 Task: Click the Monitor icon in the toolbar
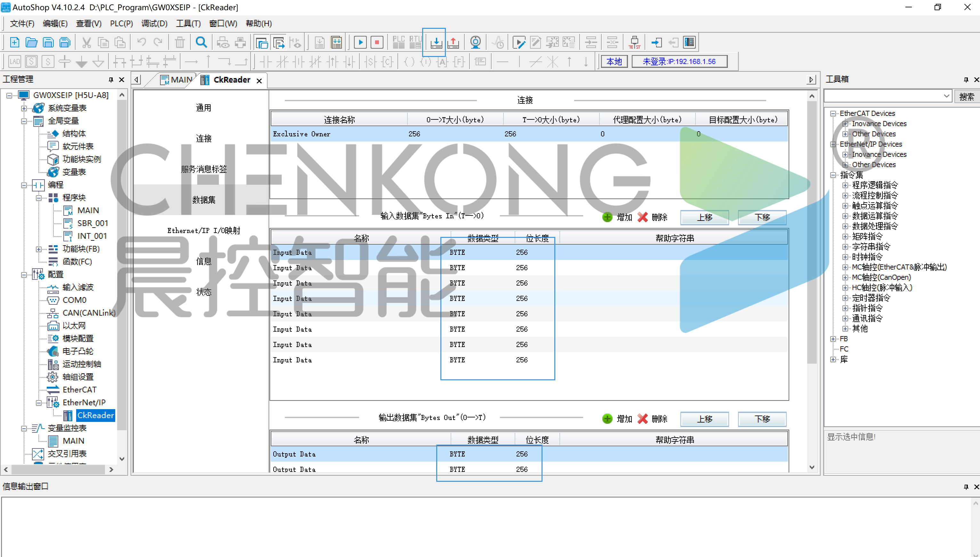(475, 43)
